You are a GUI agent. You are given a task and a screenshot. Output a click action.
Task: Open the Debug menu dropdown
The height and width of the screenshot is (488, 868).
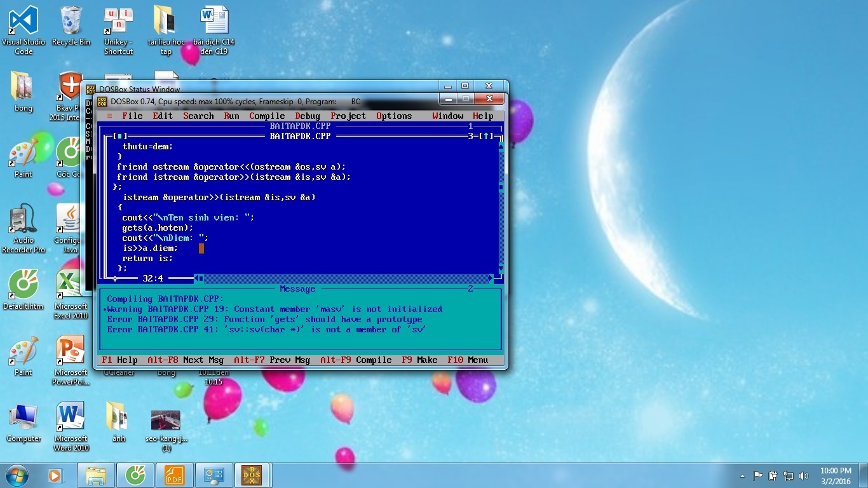point(308,116)
